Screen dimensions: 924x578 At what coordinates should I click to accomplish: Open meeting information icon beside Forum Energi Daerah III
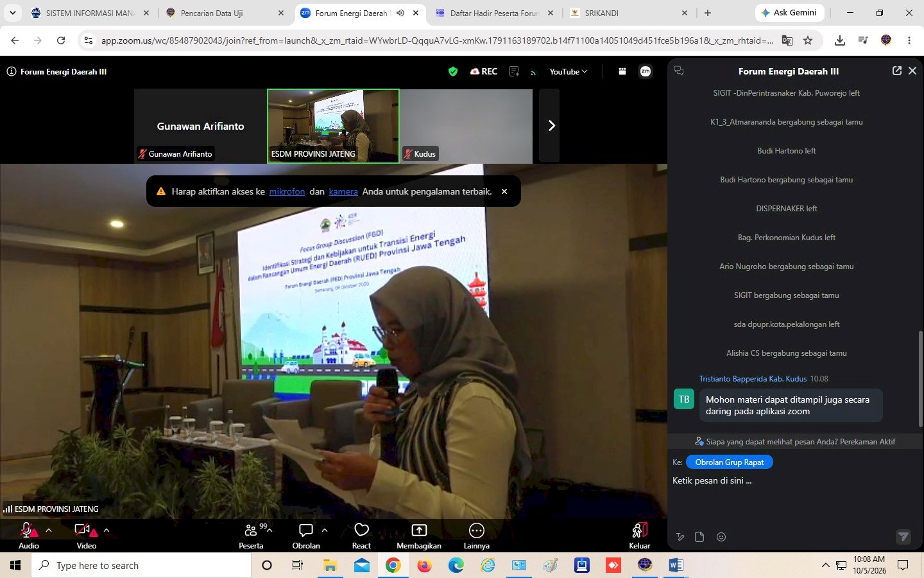(12, 72)
